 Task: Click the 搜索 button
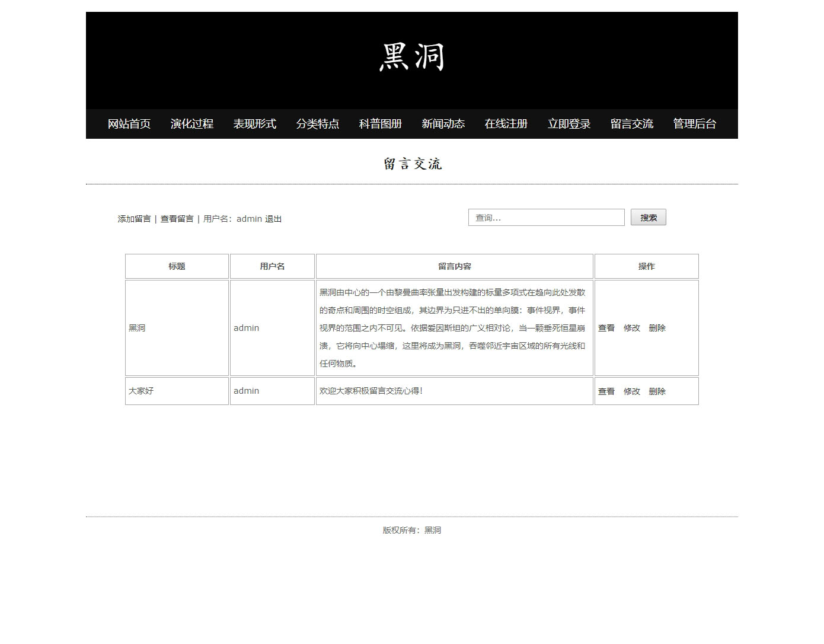pos(649,218)
